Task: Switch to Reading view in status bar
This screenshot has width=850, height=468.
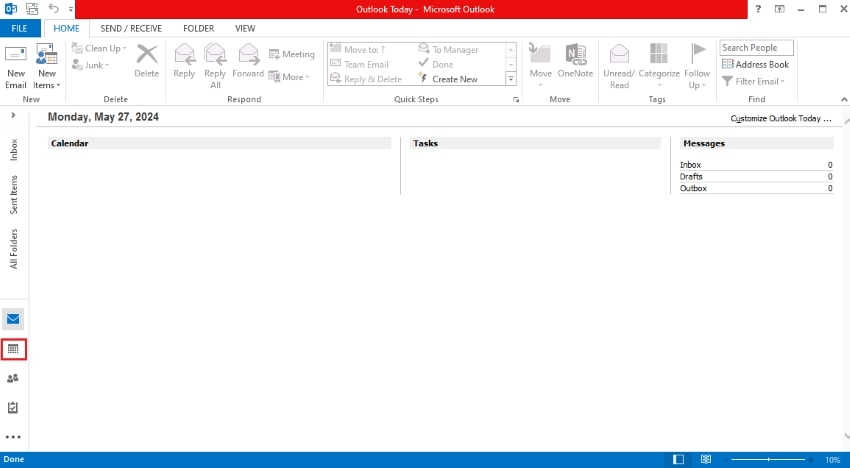Action: point(705,459)
